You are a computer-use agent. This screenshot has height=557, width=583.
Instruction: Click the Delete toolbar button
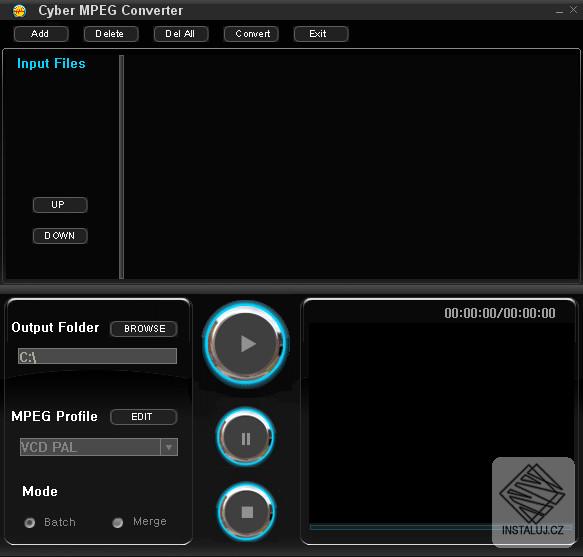click(x=111, y=34)
